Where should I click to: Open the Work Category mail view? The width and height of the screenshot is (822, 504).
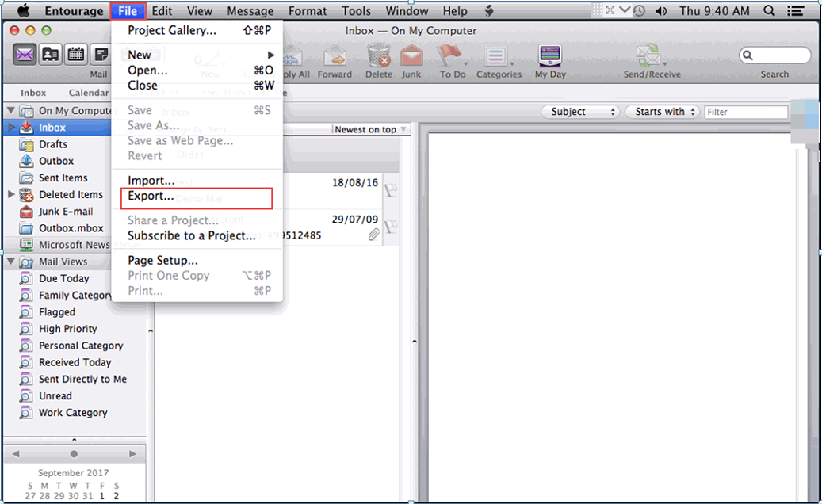[x=73, y=412]
